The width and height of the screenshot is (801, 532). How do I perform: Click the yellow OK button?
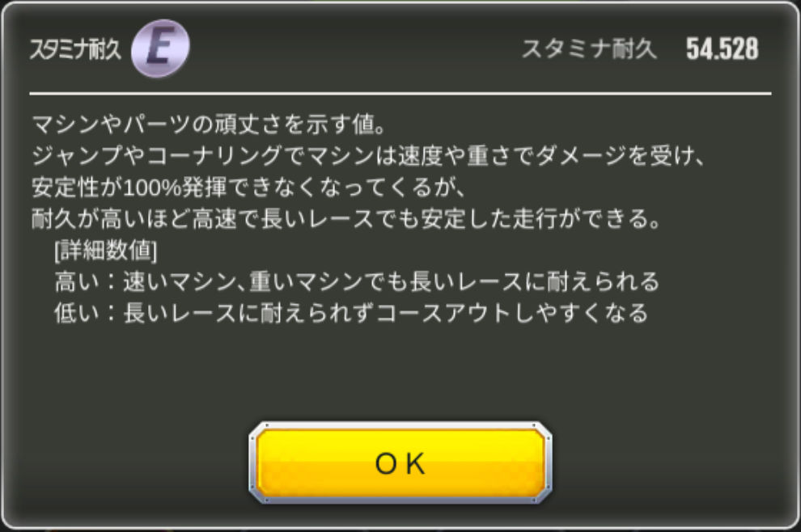click(400, 462)
